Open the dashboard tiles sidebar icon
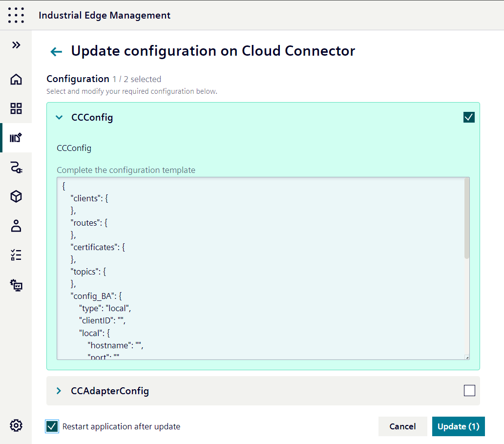 16,108
